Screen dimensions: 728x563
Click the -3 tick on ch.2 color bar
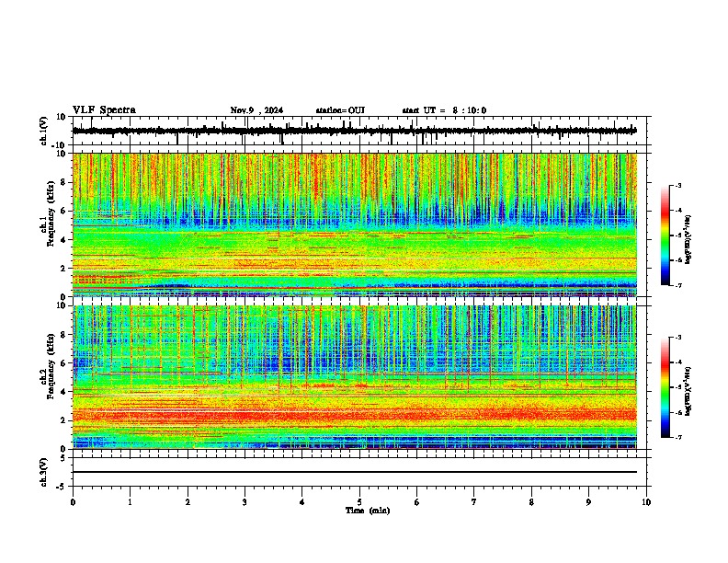tap(677, 338)
